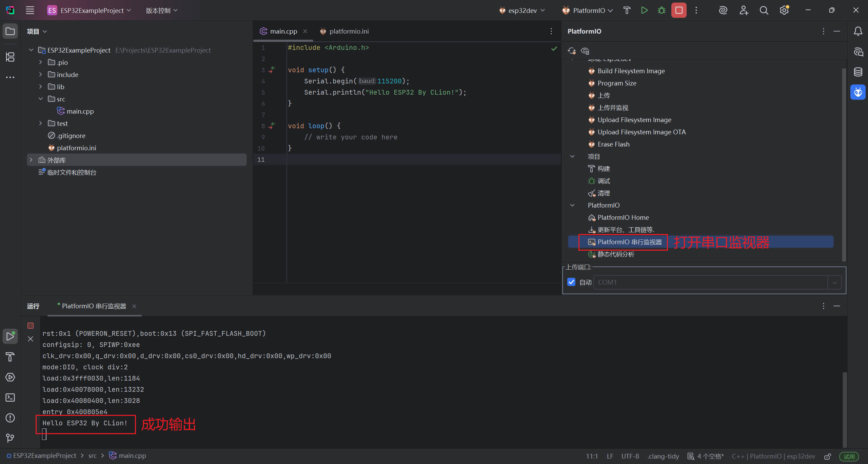Switch to the platformio.ini editor tab

click(x=349, y=31)
